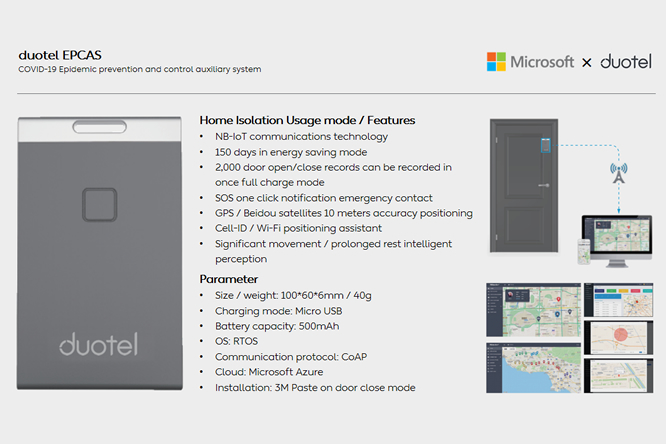
Task: Click 'GPS / Beidou satellites' bullet
Action: coord(344,213)
